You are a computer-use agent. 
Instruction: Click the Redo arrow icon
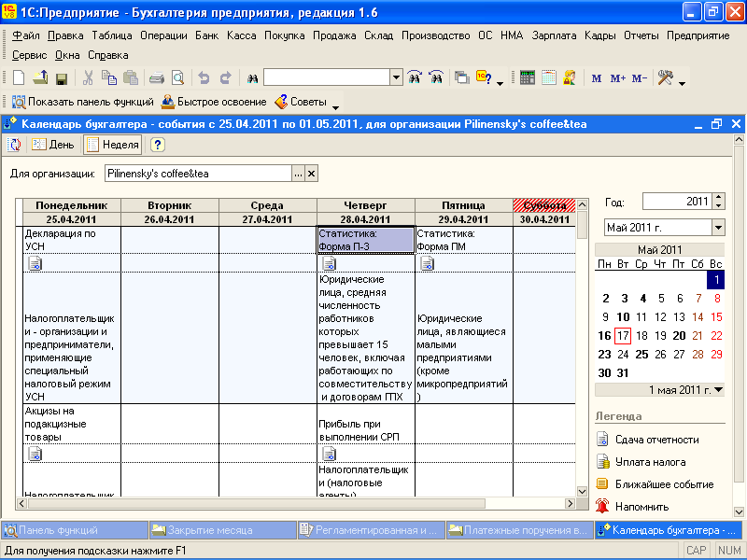225,77
